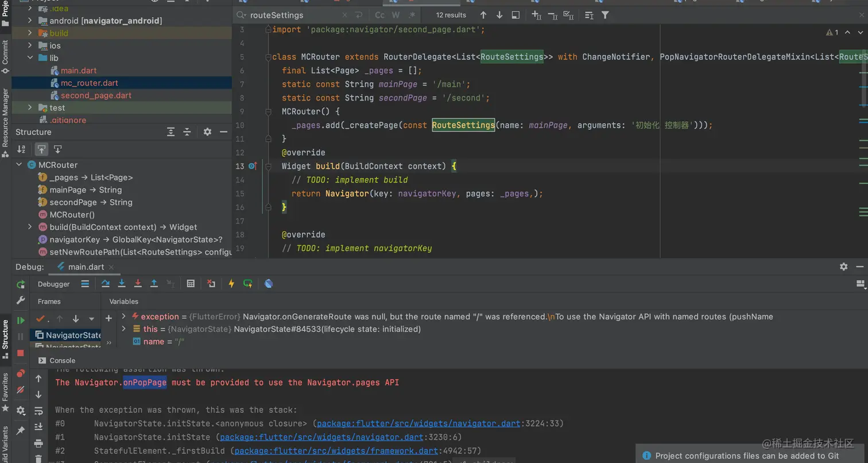Expand the exception variable node
The image size is (868, 463).
[x=123, y=316]
